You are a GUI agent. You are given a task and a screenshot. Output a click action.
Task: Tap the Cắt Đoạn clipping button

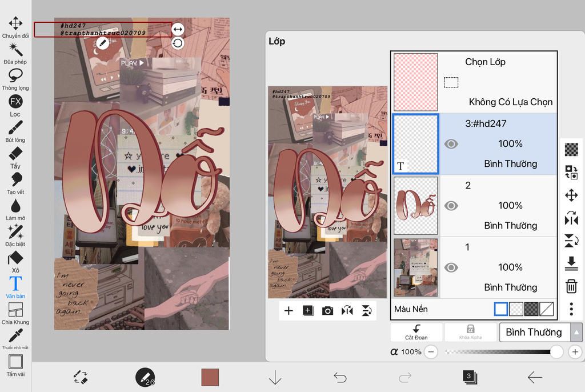416,332
